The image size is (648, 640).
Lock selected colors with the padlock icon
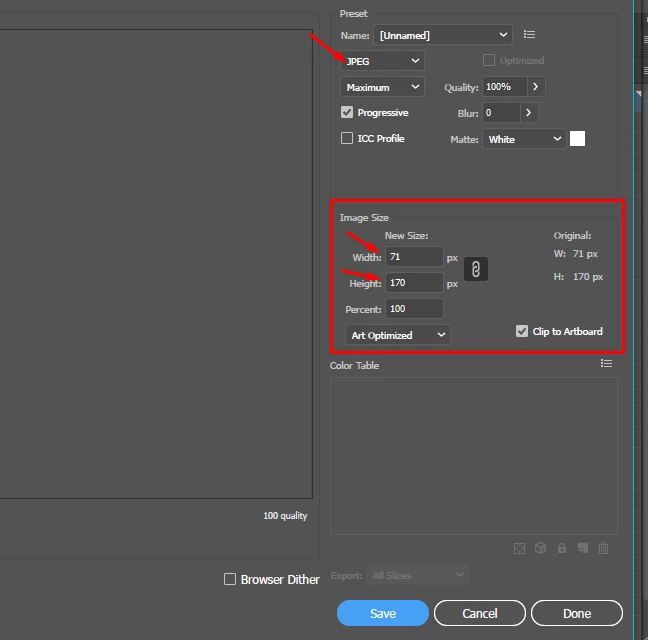562,548
